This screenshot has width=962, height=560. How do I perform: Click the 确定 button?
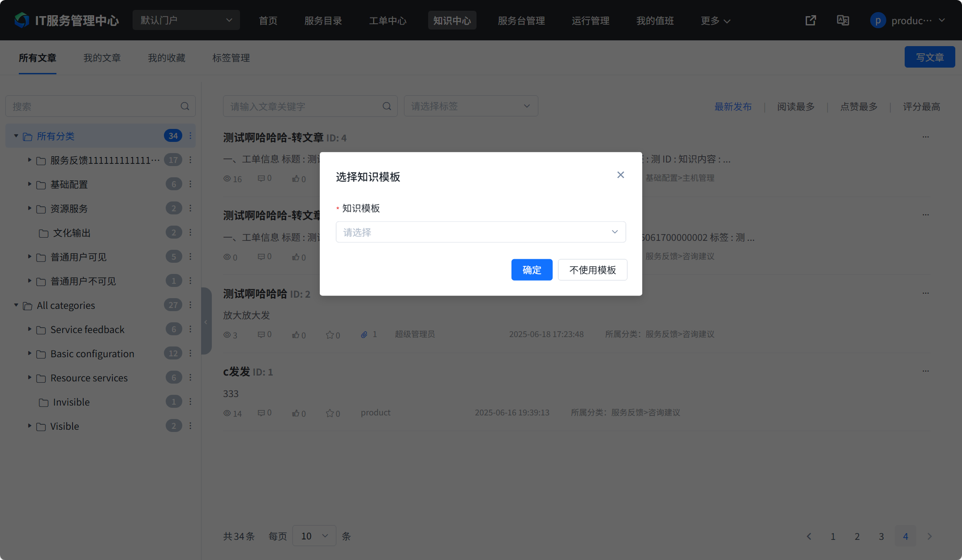pyautogui.click(x=532, y=270)
